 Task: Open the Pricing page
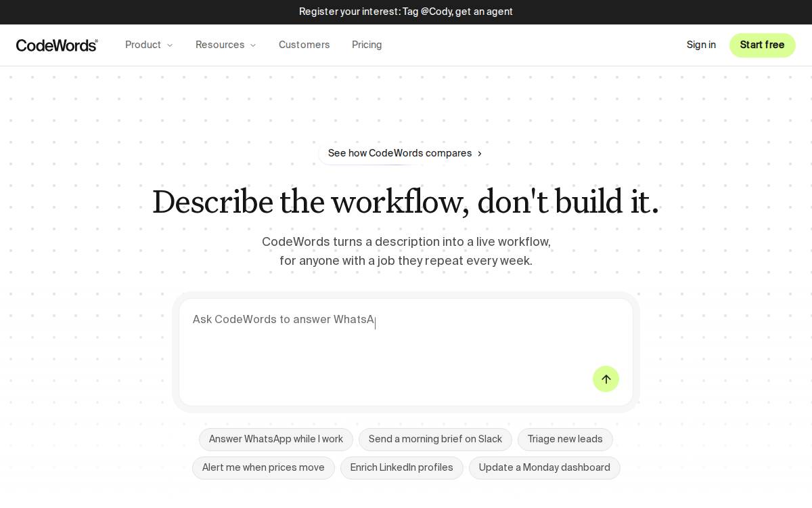367,45
